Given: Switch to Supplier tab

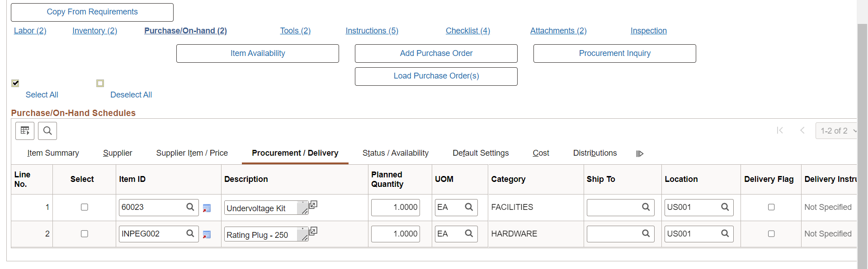Looking at the screenshot, I should click(x=118, y=153).
